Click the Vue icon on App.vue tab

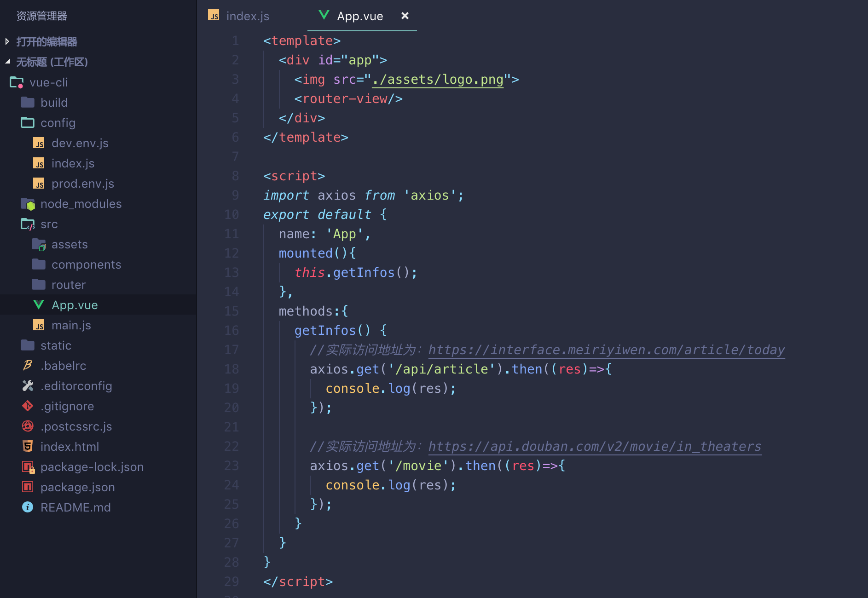[324, 15]
